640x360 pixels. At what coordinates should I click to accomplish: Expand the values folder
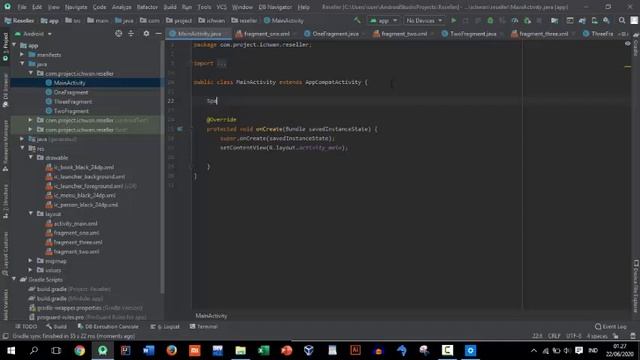click(x=31, y=270)
